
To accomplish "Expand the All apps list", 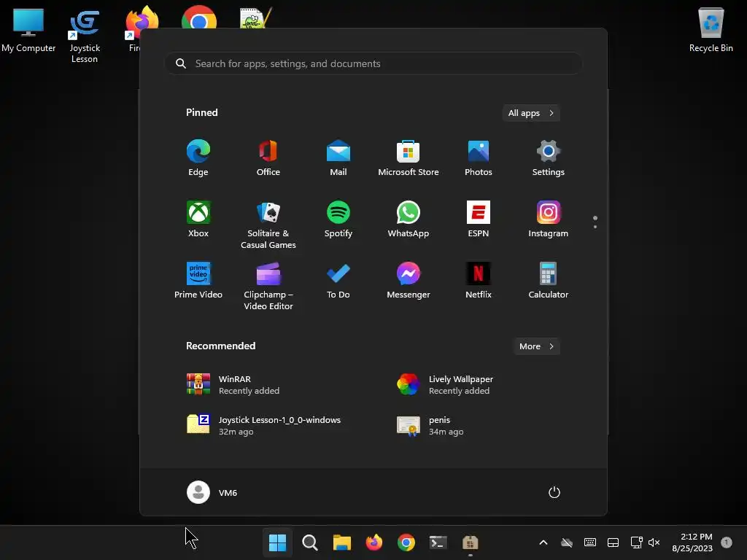I will 531,113.
